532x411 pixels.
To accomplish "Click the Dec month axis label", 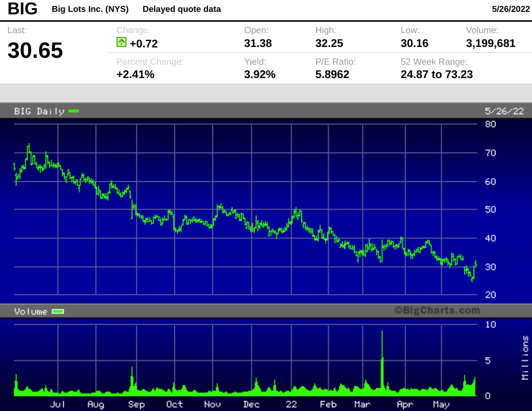I will 251,404.
